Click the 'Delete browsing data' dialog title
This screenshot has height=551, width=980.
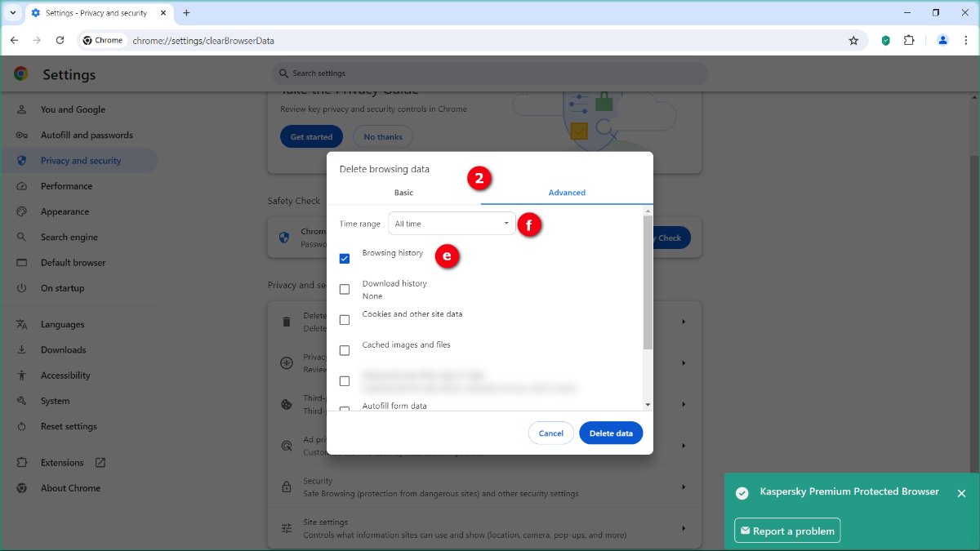384,169
